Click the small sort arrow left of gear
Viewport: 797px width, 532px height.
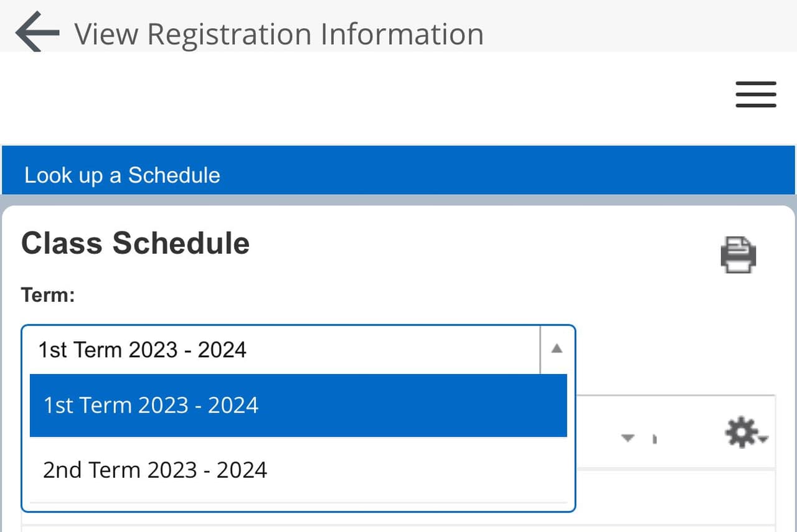(628, 438)
